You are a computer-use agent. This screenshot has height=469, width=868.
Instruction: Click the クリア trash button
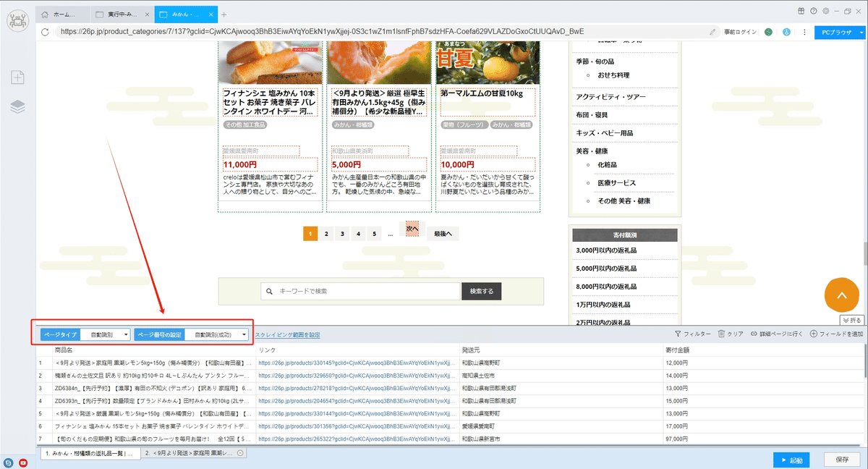[x=731, y=334]
